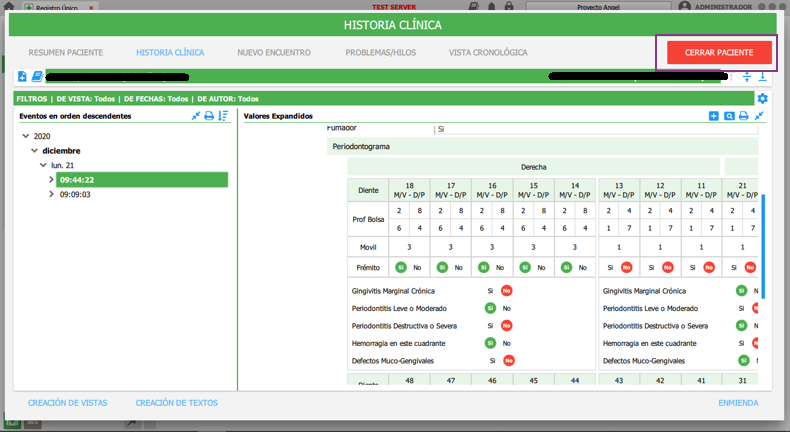Open filter settings gear icon
Image resolution: width=790 pixels, height=432 pixels.
click(x=762, y=98)
